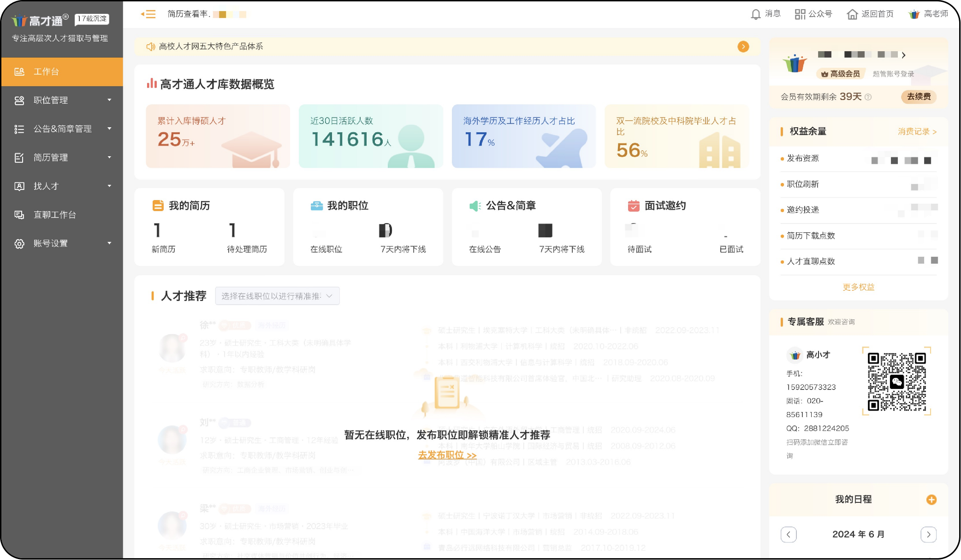961x560 pixels.
Task: Click 更多权益 link
Action: point(858,287)
